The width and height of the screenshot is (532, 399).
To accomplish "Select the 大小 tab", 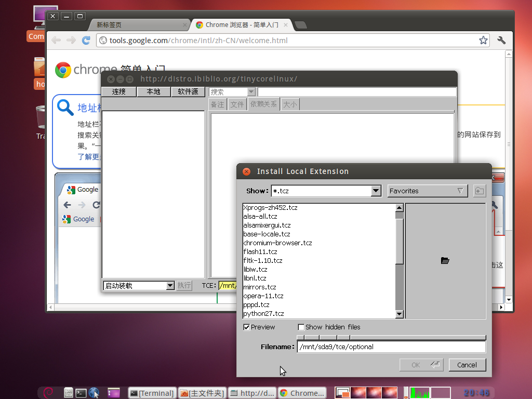I will pos(290,104).
